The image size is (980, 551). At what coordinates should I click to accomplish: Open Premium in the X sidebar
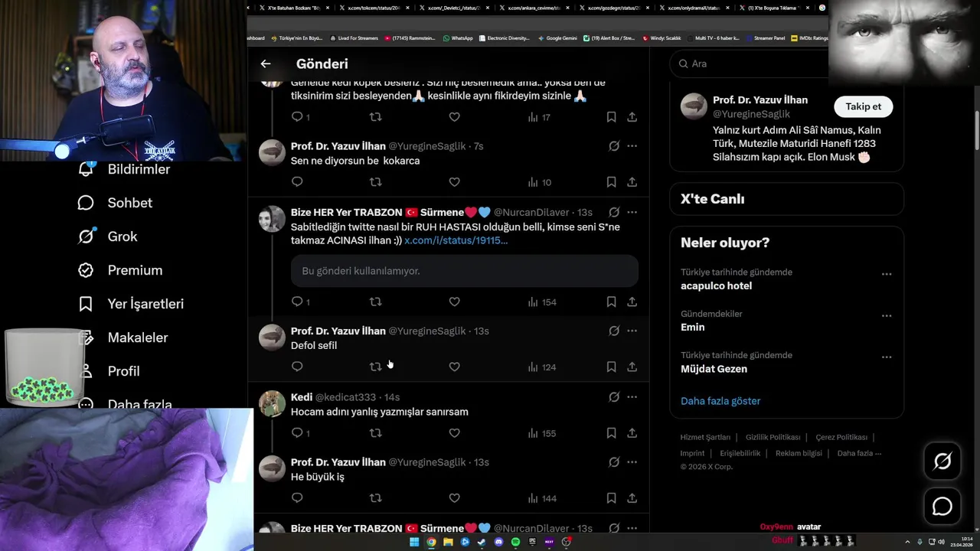120,270
